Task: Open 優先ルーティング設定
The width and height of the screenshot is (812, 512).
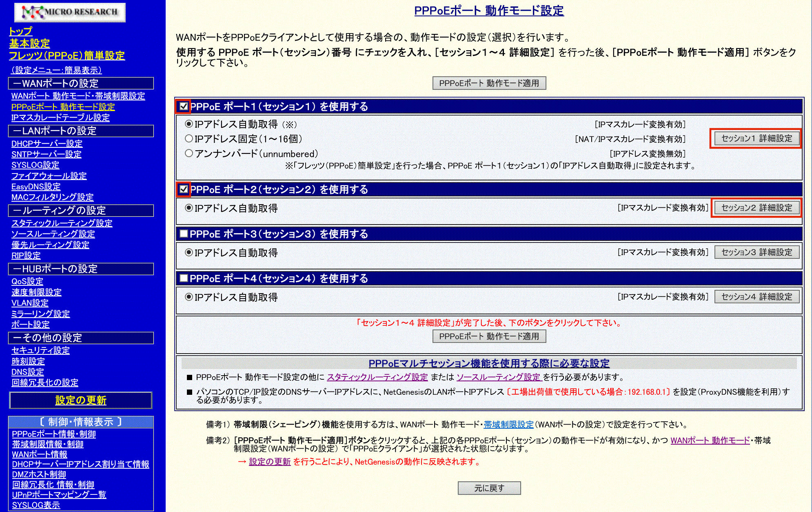Action: point(50,245)
